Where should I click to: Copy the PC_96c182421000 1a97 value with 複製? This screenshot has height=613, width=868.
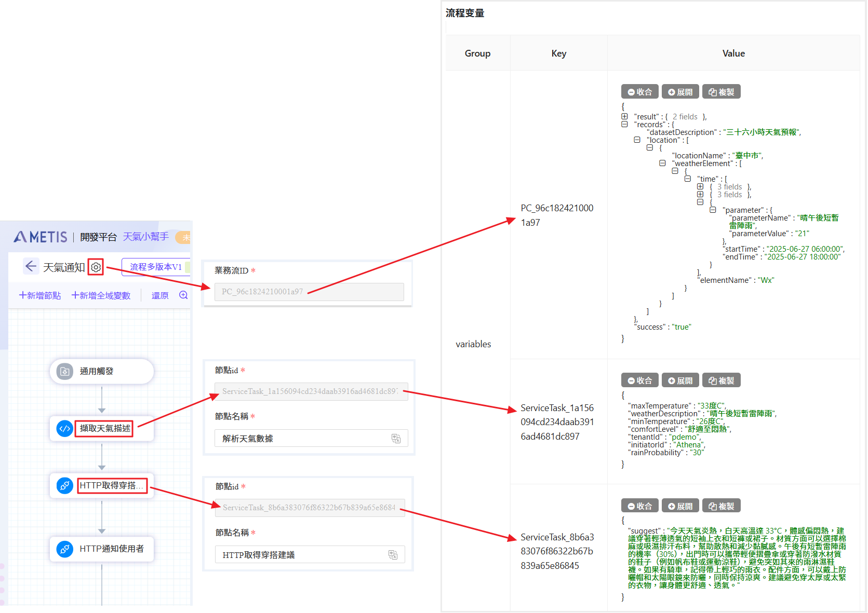click(x=722, y=92)
